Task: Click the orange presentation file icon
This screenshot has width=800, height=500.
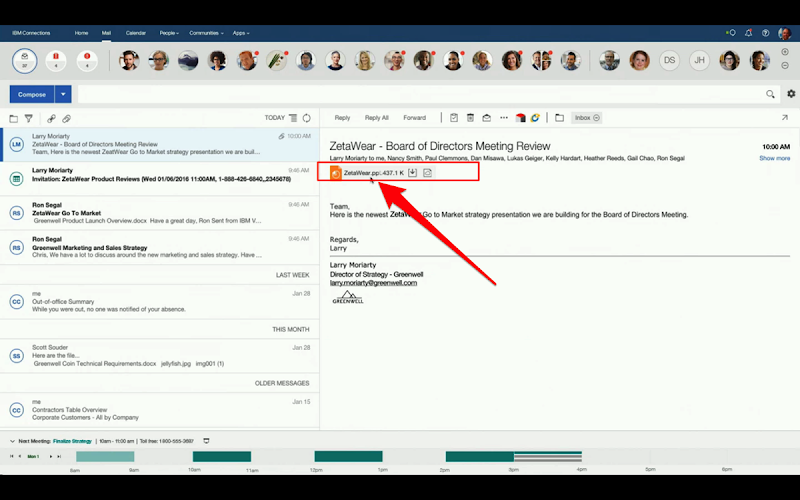Action: pos(335,172)
